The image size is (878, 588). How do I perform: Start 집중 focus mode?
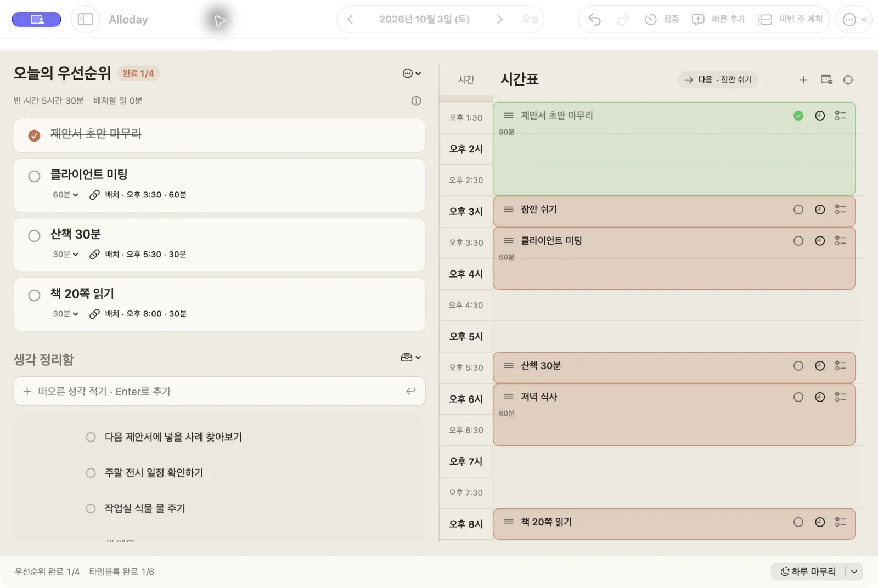pos(662,20)
